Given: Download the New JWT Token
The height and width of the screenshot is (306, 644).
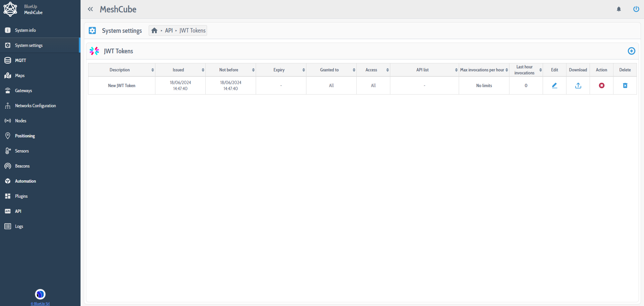Looking at the screenshot, I should [578, 85].
